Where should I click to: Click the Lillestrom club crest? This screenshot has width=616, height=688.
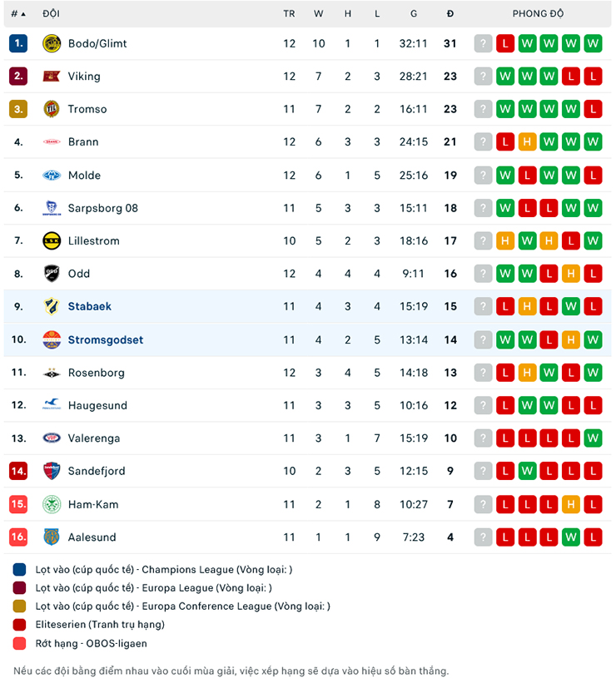point(51,240)
